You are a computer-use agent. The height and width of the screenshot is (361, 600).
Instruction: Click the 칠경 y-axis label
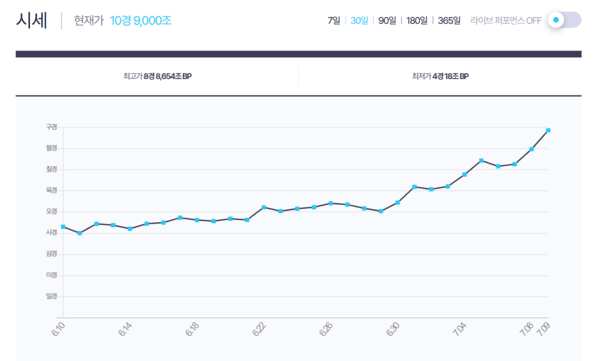click(x=52, y=169)
